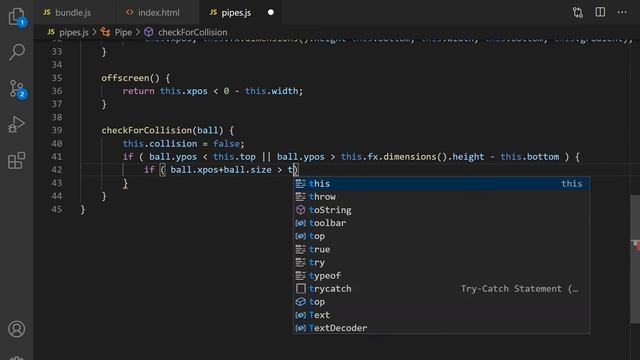Image resolution: width=640 pixels, height=360 pixels.
Task: Click 'offscreen' method name on line 35
Action: point(125,78)
